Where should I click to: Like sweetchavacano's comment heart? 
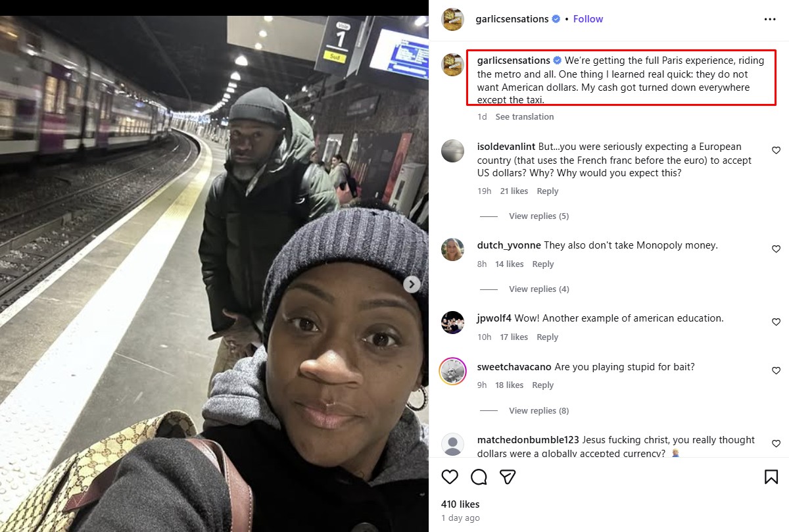point(776,371)
